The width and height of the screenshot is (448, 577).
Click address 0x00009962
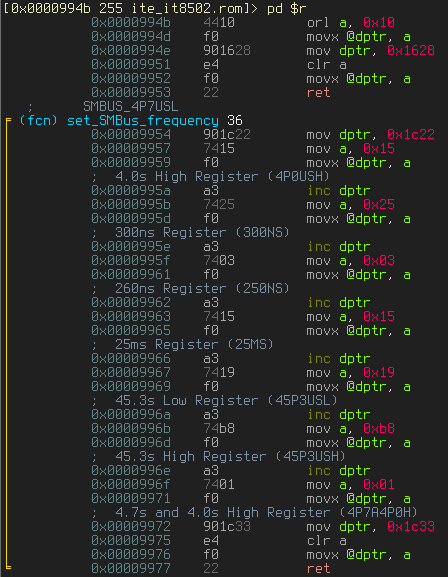coord(131,302)
